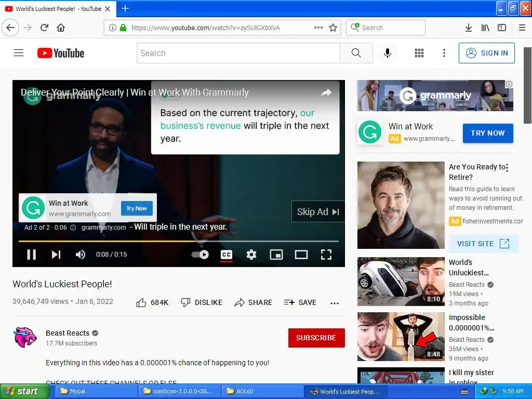Enter full screen with the fullscreen icon
Screen dimensions: 532x399
(326, 255)
